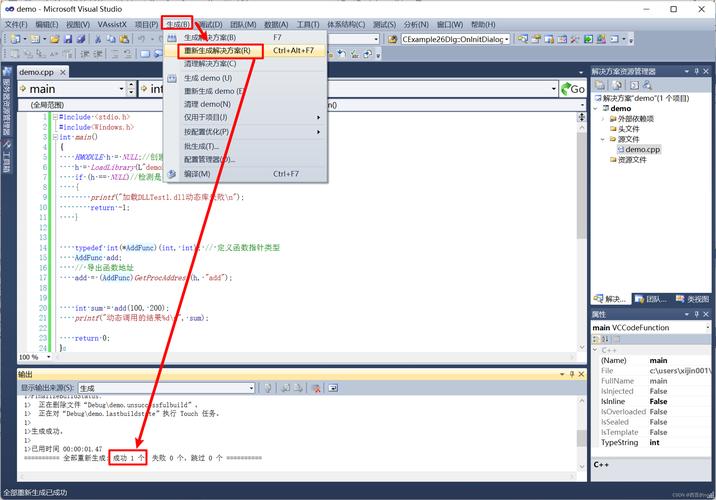The width and height of the screenshot is (716, 500).
Task: Click the Output panel vertical scrollbar
Action: 581,434
